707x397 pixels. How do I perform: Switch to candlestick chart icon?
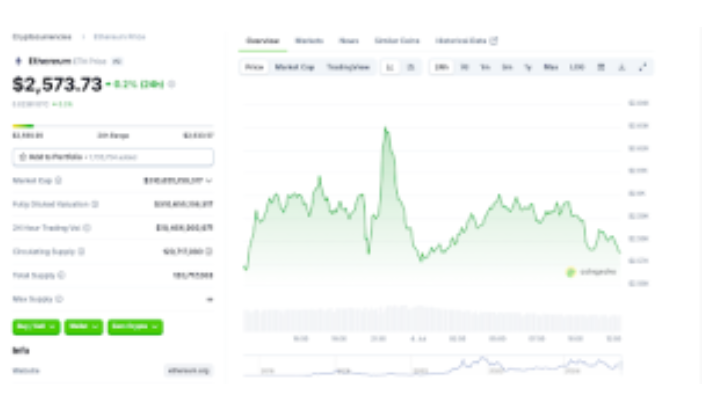point(411,67)
